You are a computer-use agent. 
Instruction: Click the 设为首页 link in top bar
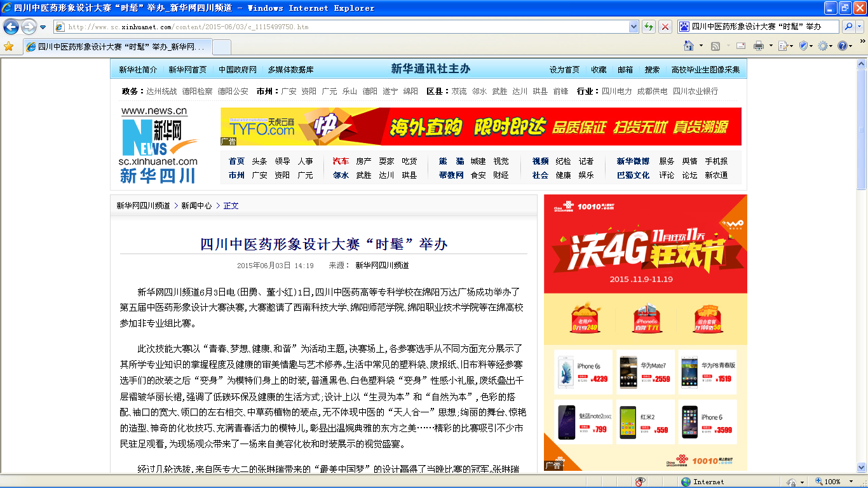[564, 70]
